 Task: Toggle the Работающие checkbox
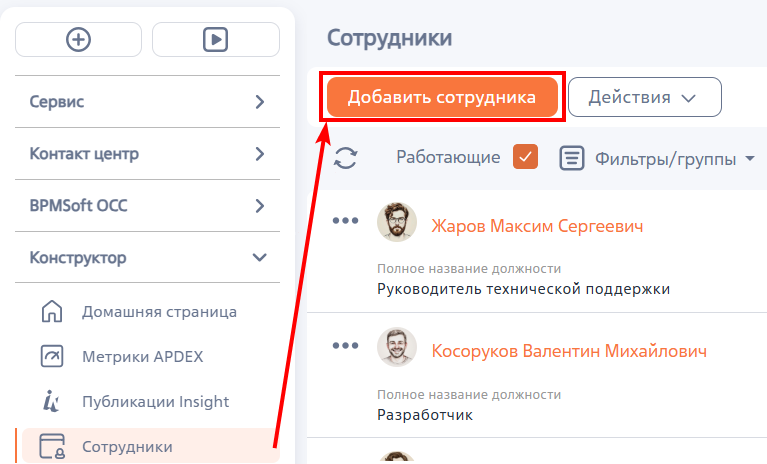click(x=525, y=157)
